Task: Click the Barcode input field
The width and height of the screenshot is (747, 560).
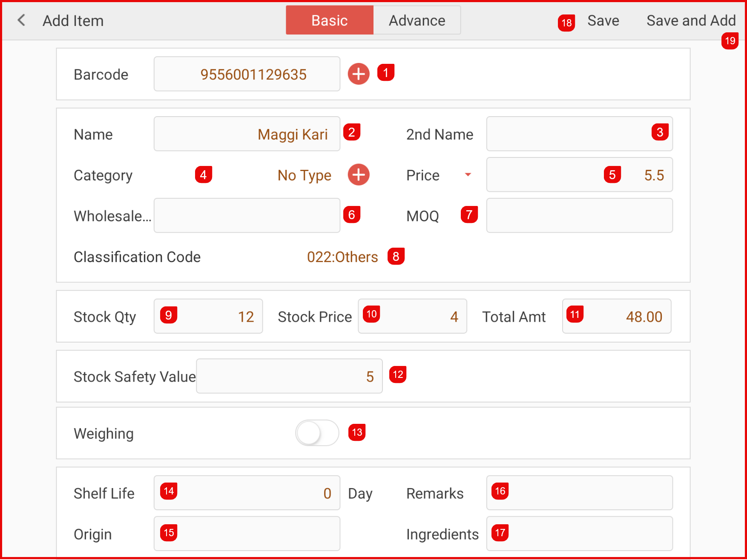Action: pos(247,74)
